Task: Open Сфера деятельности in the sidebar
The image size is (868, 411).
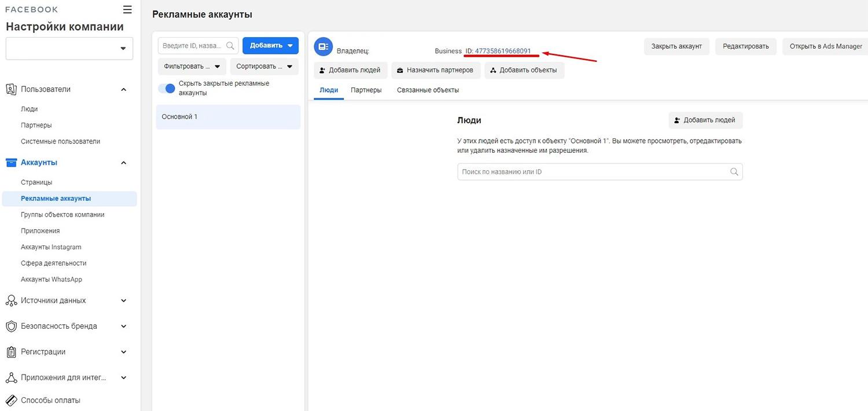Action: pos(54,263)
